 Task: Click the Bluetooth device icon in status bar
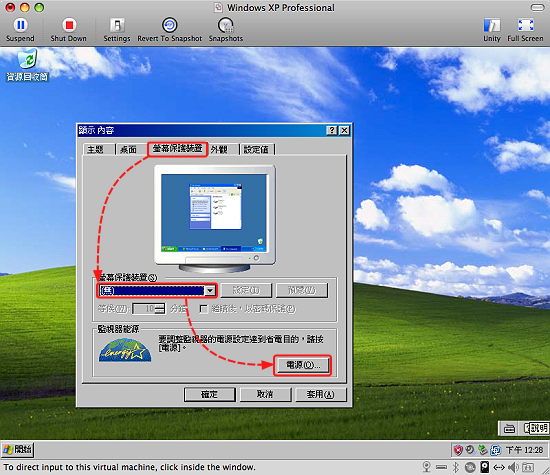[456, 467]
